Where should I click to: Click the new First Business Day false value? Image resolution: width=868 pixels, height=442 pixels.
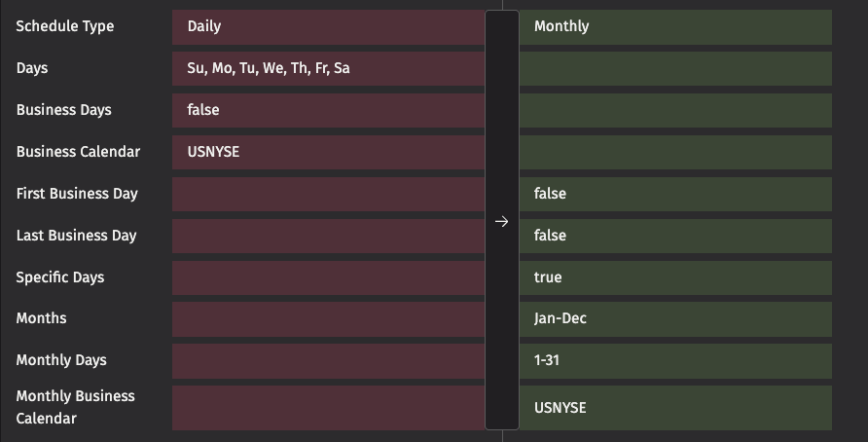[x=550, y=194]
